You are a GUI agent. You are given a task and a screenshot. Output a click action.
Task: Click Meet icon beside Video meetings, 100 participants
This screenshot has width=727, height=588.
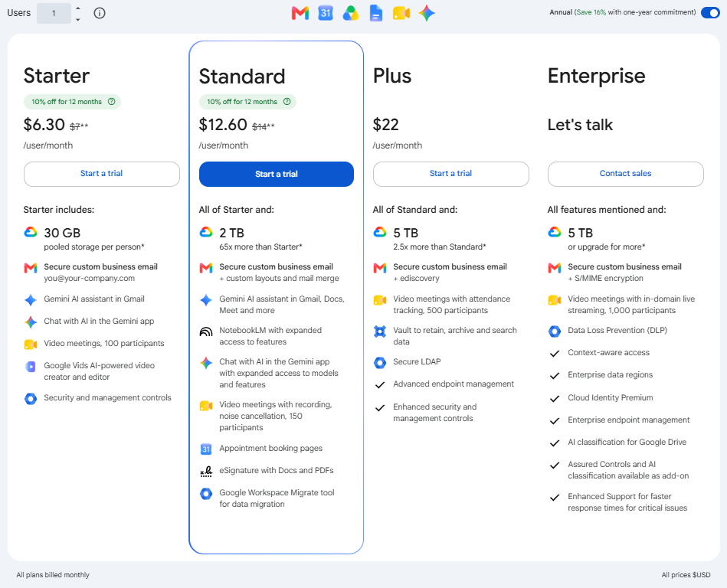pyautogui.click(x=31, y=345)
